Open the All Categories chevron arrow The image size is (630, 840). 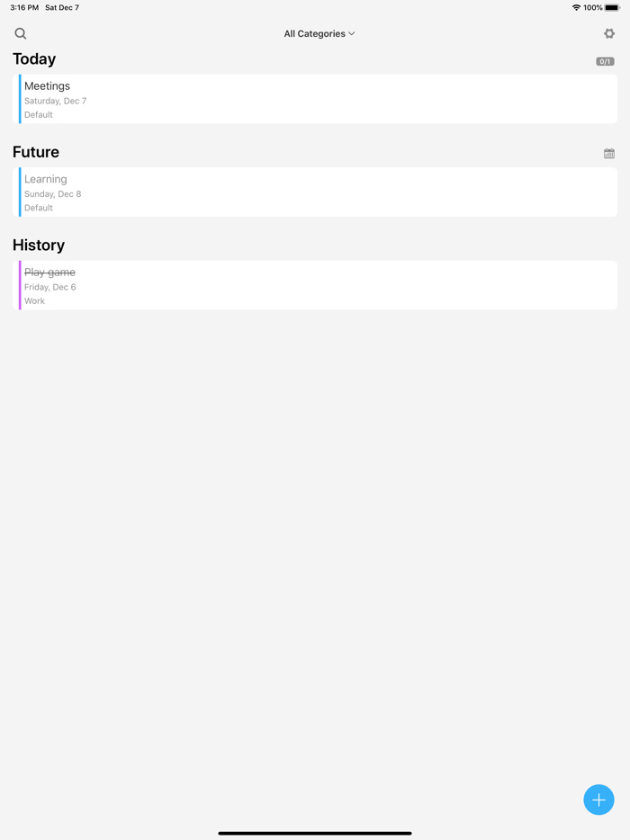pyautogui.click(x=353, y=33)
